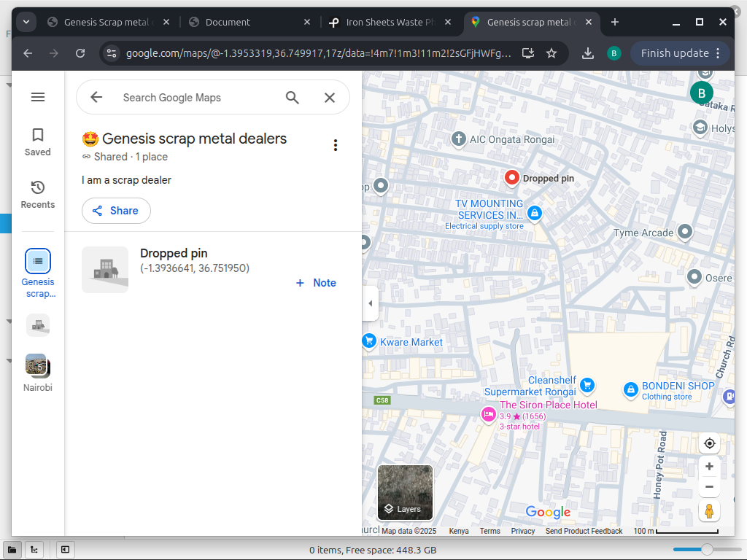747x560 pixels.
Task: Clear the search box with X
Action: point(330,98)
